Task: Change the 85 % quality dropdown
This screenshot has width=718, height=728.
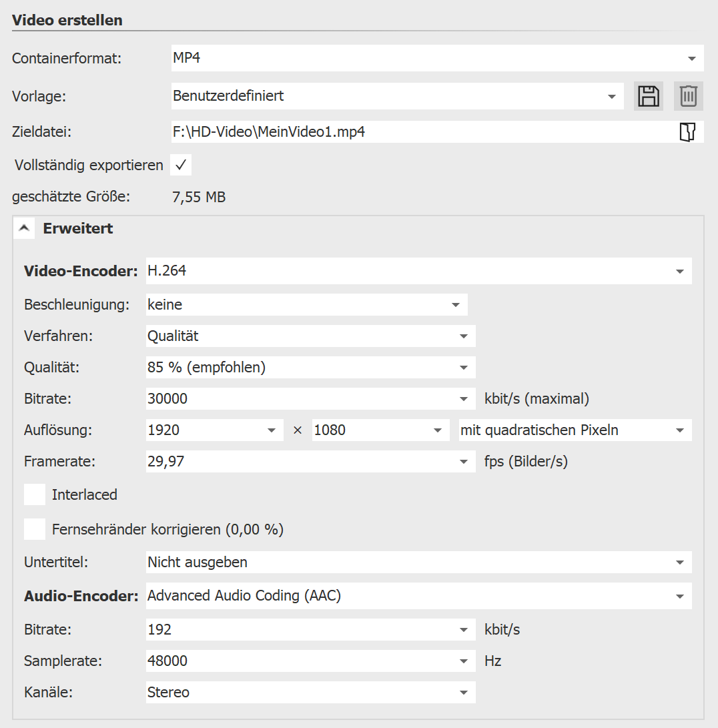Action: tap(464, 368)
